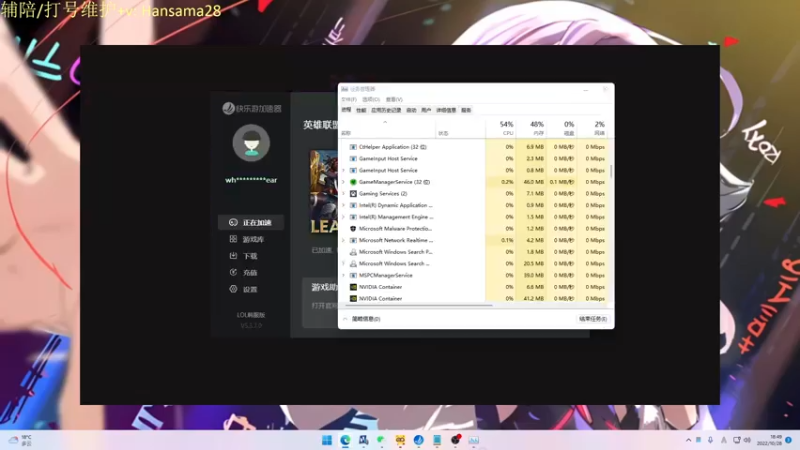Click the Gaming Services process icon

(353, 194)
